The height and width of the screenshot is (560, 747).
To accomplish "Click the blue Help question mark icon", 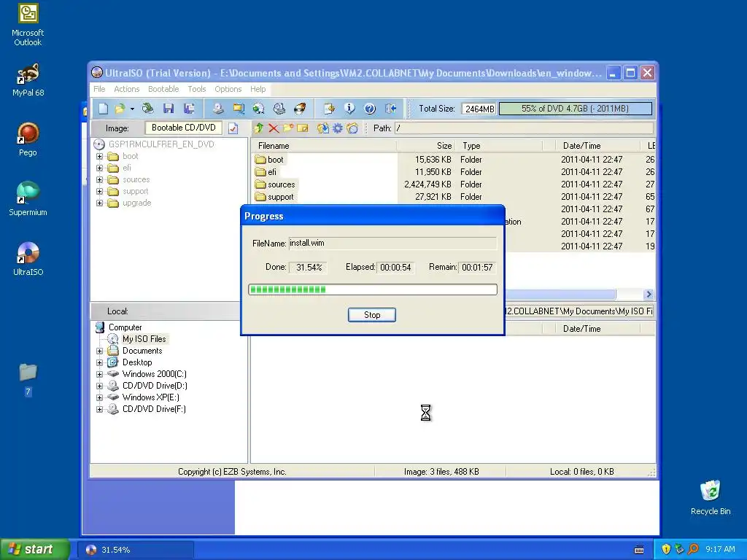I will point(370,109).
